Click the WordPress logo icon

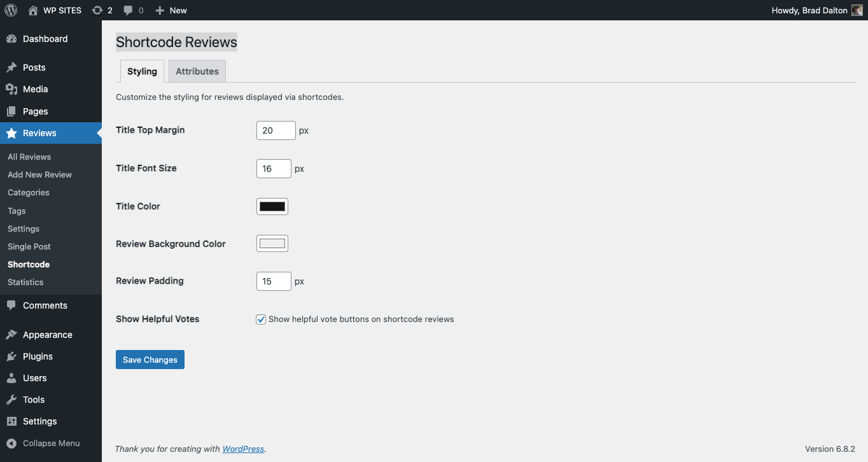[11, 10]
